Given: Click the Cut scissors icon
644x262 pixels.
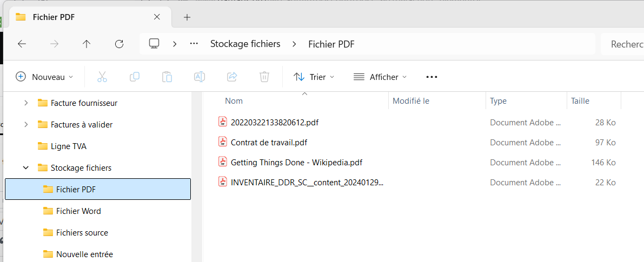Looking at the screenshot, I should pos(102,77).
